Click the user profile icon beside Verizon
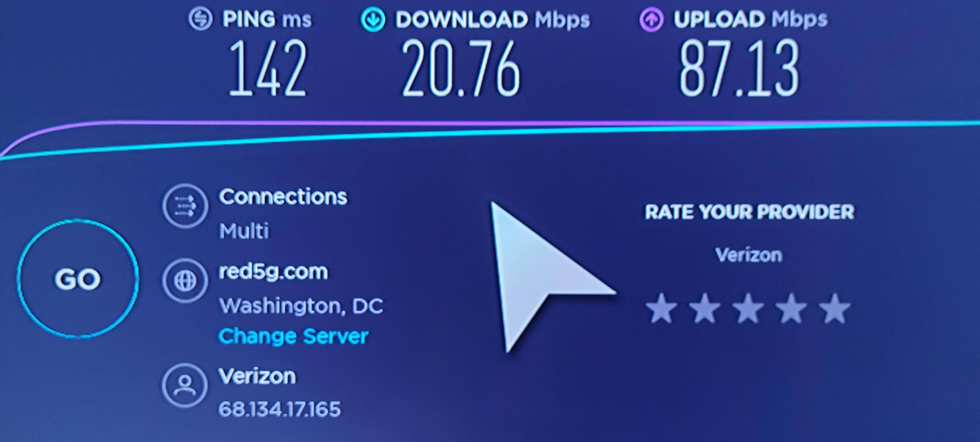 point(185,385)
